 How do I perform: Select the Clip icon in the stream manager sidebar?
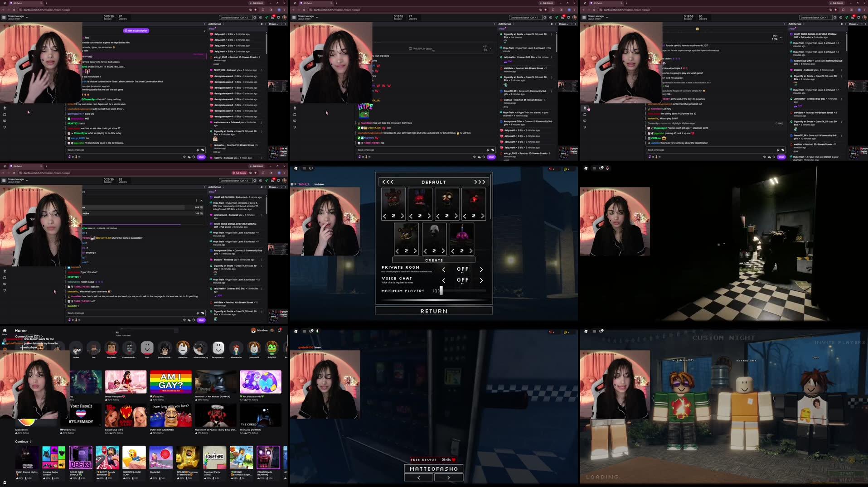tap(5, 121)
